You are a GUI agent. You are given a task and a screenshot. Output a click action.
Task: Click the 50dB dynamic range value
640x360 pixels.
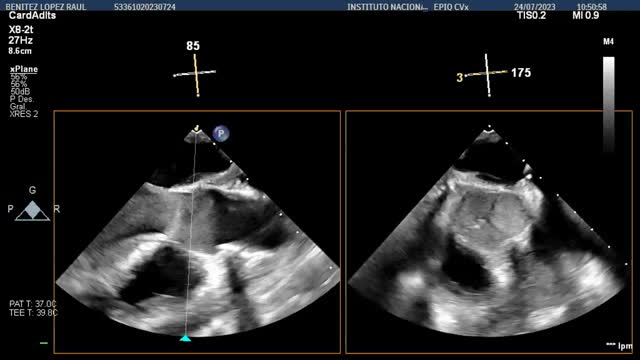[20, 91]
